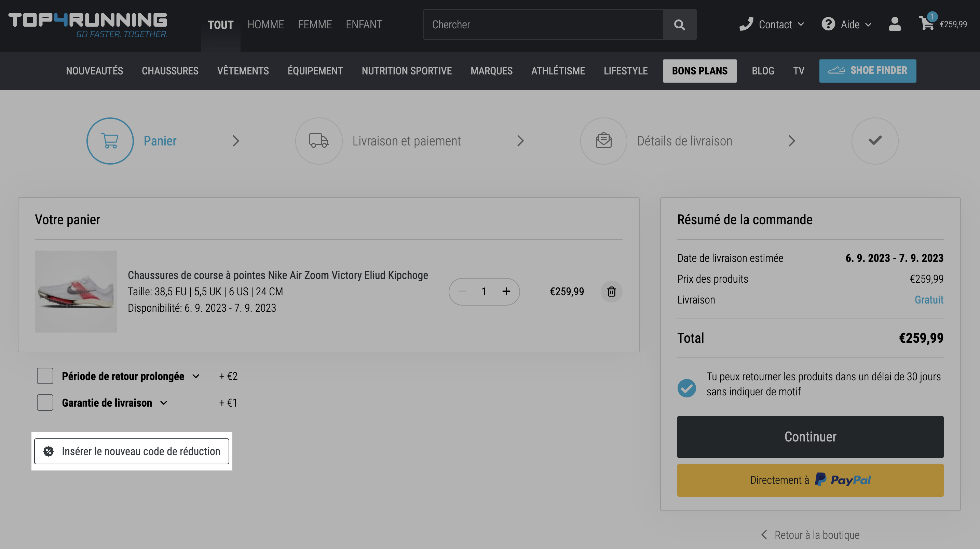Click Insérer le nouveau code de réduction
The image size is (980, 549).
click(x=132, y=451)
